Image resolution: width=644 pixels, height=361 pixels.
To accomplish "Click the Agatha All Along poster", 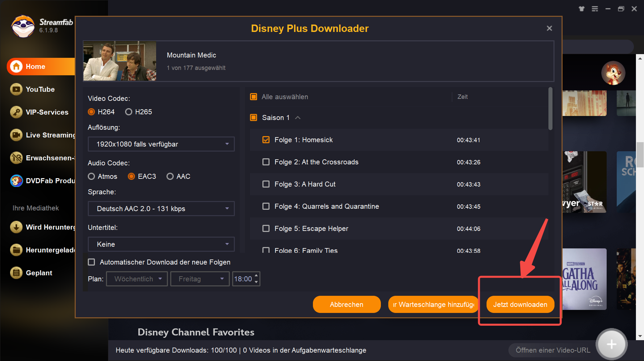I will coord(584,279).
